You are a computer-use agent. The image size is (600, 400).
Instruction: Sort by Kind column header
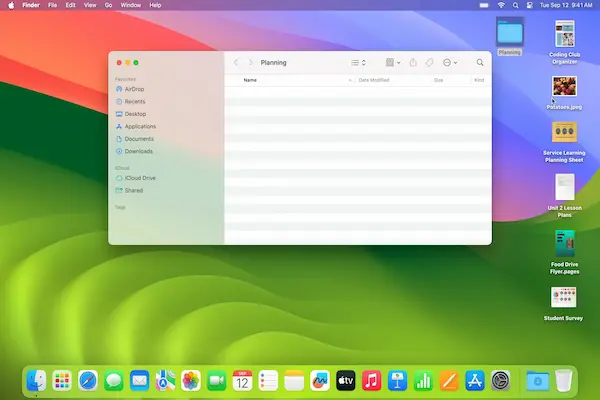pos(479,80)
